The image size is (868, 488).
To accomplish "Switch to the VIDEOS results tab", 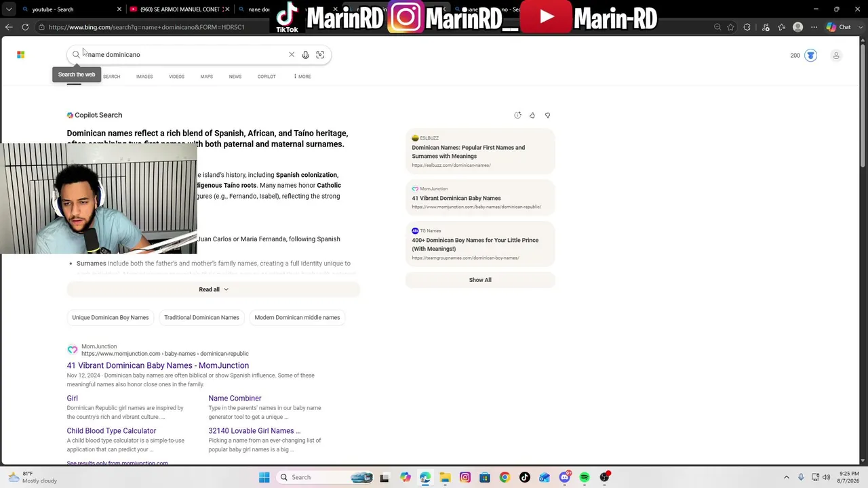I will (176, 77).
